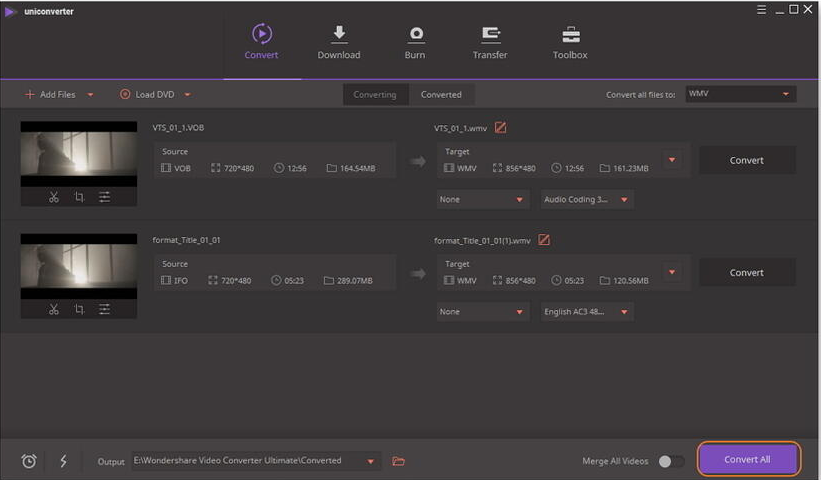The height and width of the screenshot is (480, 821).
Task: Click the edit icon beside format_Title_01_01(1).wmv
Action: coord(544,240)
